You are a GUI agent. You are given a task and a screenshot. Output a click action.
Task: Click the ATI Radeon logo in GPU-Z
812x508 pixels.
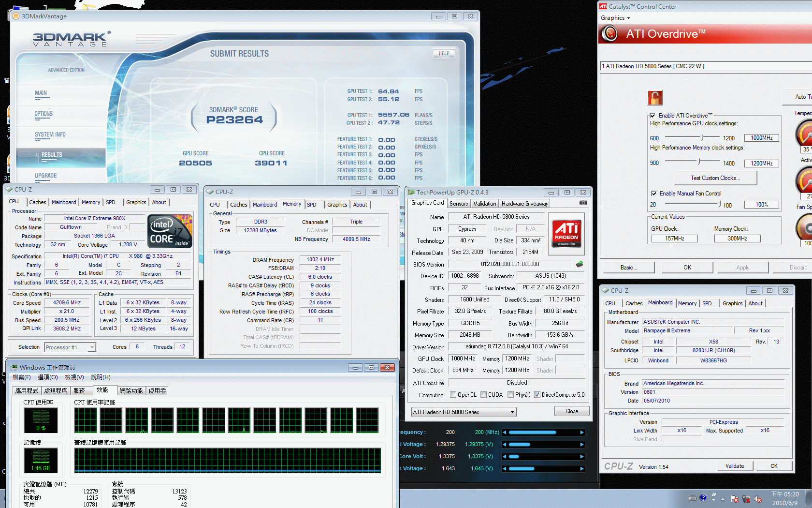(566, 234)
